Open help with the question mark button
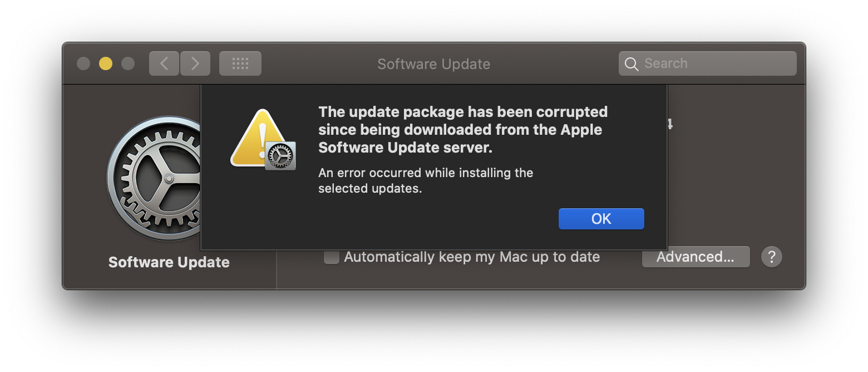The height and width of the screenshot is (372, 868). (771, 257)
